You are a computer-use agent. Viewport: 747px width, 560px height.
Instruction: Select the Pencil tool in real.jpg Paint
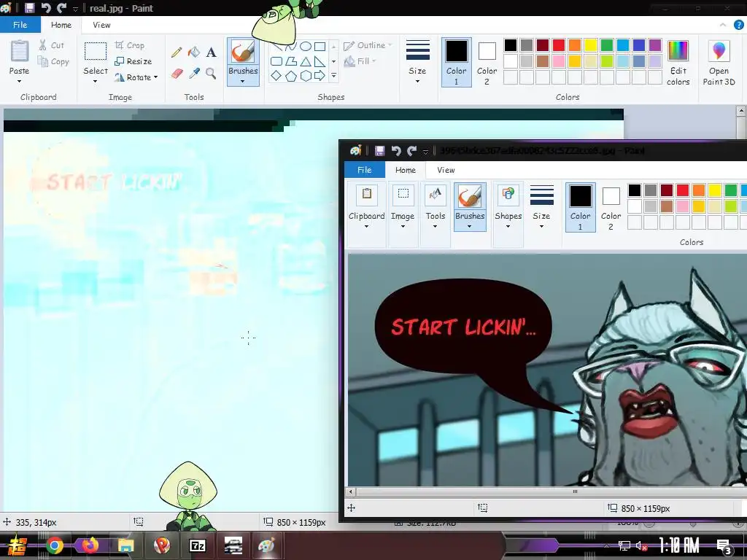pyautogui.click(x=177, y=52)
